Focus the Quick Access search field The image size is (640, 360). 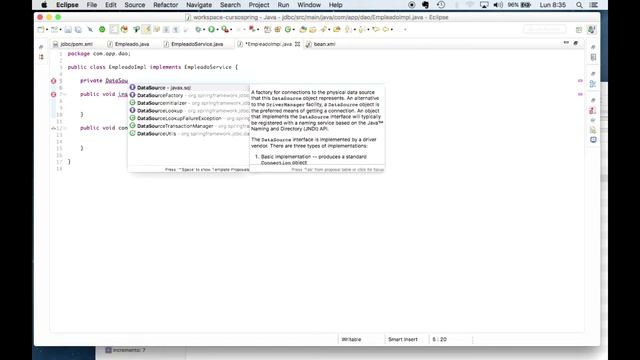point(545,29)
